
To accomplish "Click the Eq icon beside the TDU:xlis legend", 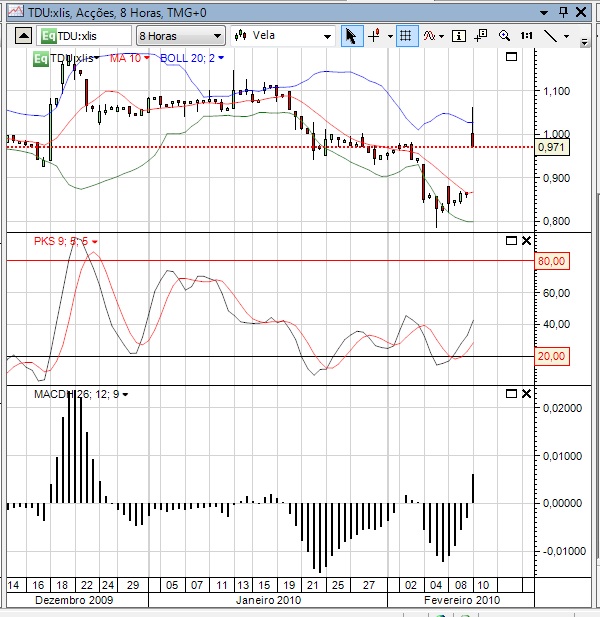I will coord(41,58).
